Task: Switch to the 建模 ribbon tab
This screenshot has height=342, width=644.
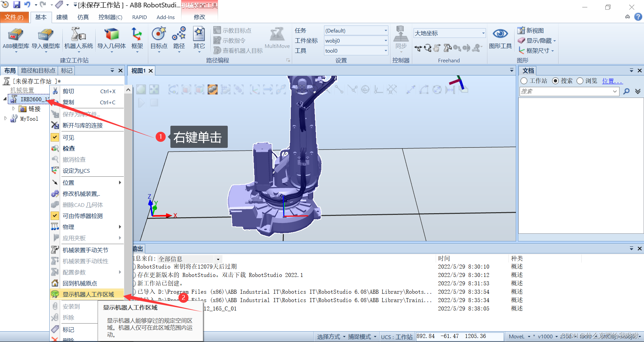Action: tap(62, 17)
